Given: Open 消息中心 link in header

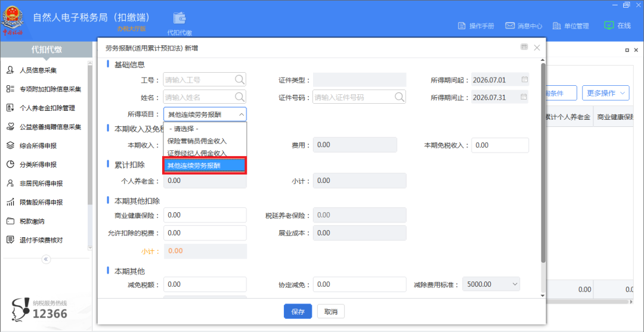Looking at the screenshot, I should (530, 26).
